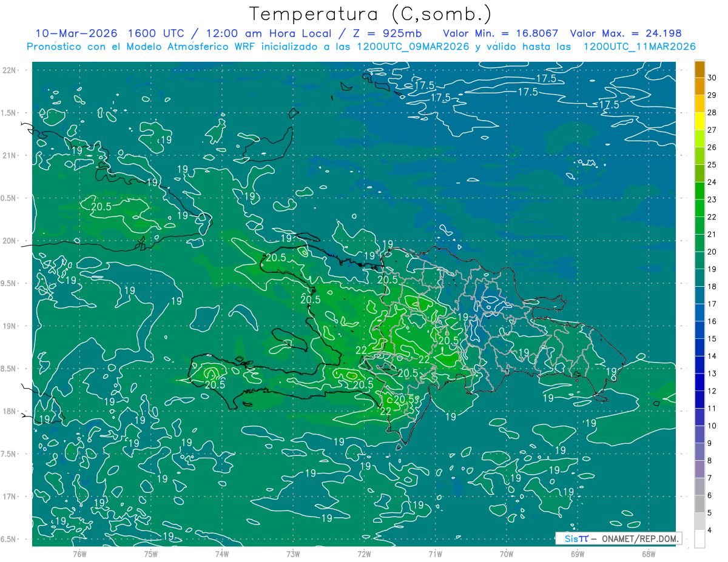Click the "22N" latitude axis label
Screen dimensions: 728x562
[x=10, y=70]
